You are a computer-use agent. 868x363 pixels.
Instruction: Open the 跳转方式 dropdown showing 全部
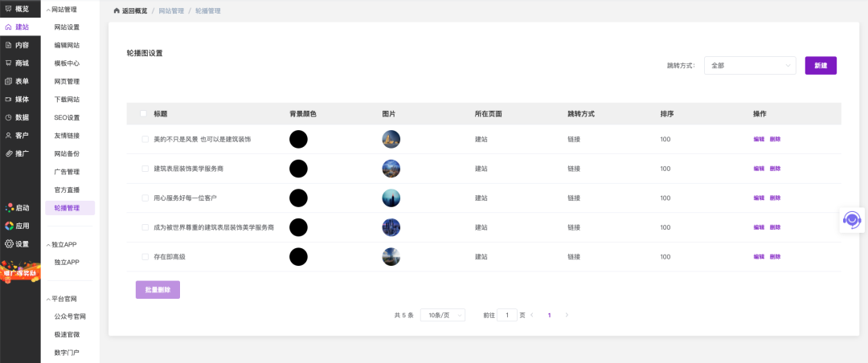[749, 66]
